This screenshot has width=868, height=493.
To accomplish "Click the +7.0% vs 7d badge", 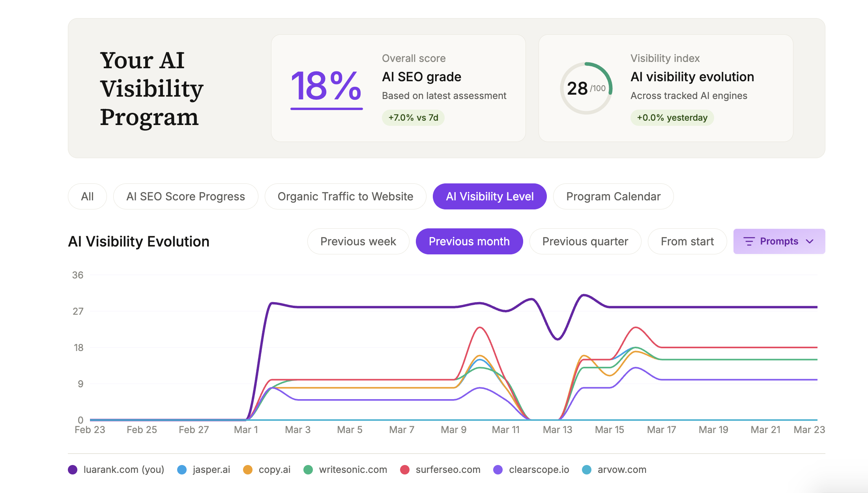I will pyautogui.click(x=413, y=118).
